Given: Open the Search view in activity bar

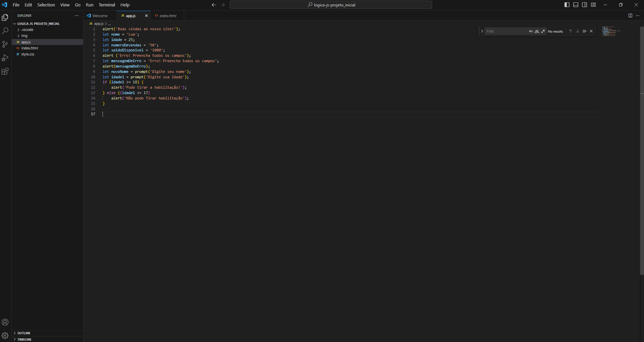Looking at the screenshot, I should click(x=5, y=31).
